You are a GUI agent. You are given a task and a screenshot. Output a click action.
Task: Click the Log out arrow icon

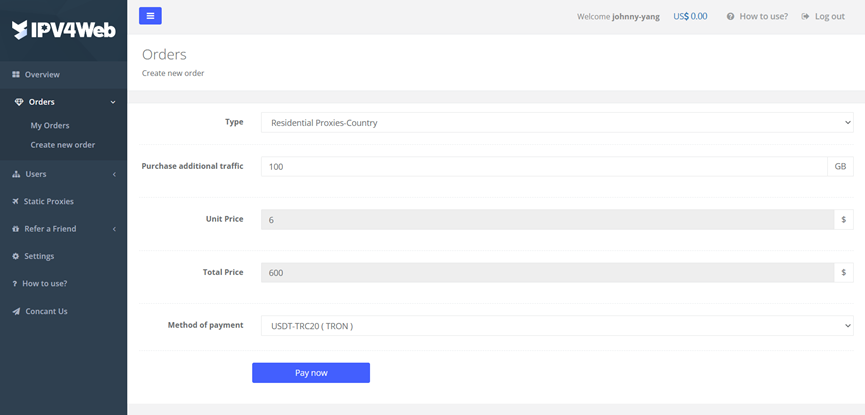805,17
